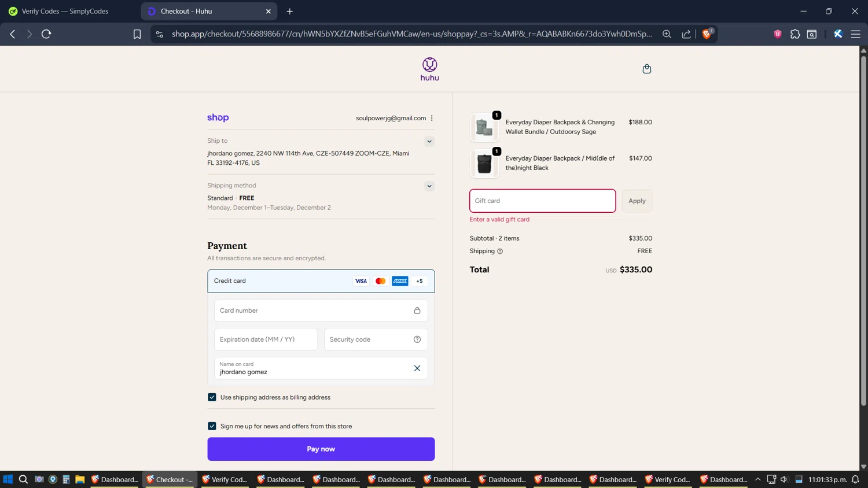Click the Pay now button
Image resolution: width=868 pixels, height=488 pixels.
point(321,449)
